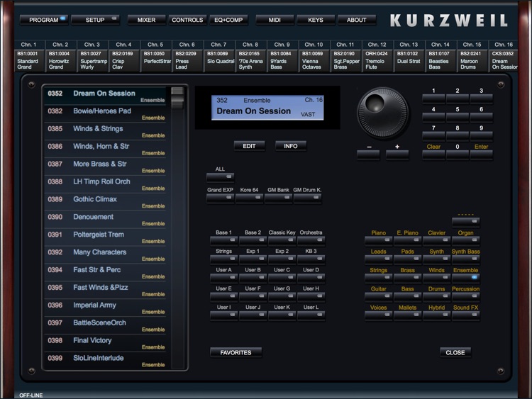Filter by the Leads category
Viewport: 532px width, 399px height.
click(x=379, y=259)
